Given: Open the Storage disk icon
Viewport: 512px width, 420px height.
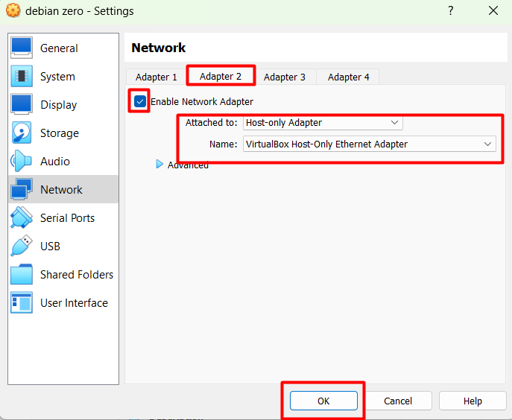Looking at the screenshot, I should click(22, 133).
